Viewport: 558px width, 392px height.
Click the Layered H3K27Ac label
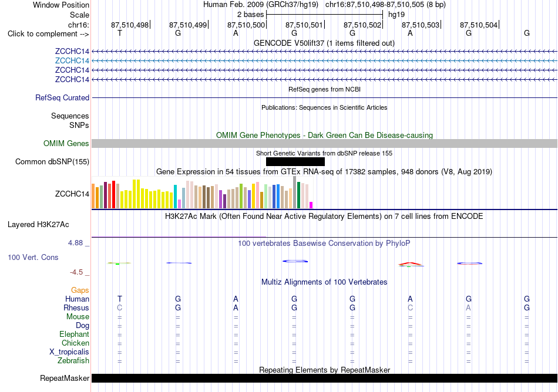(38, 225)
